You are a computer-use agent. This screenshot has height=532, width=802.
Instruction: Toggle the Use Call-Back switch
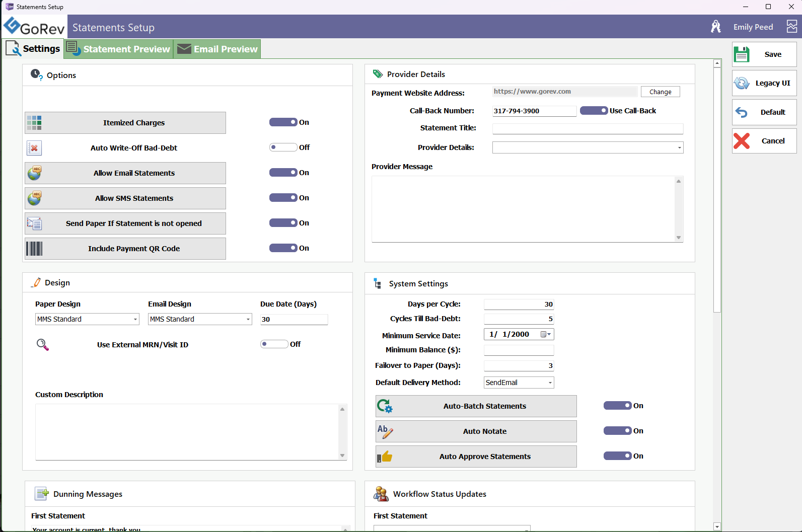[594, 111]
